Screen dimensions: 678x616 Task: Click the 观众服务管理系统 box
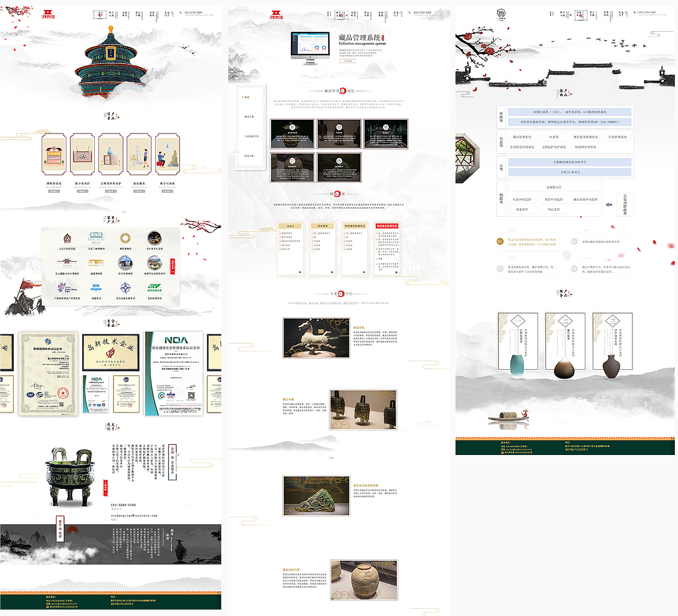coord(585,137)
